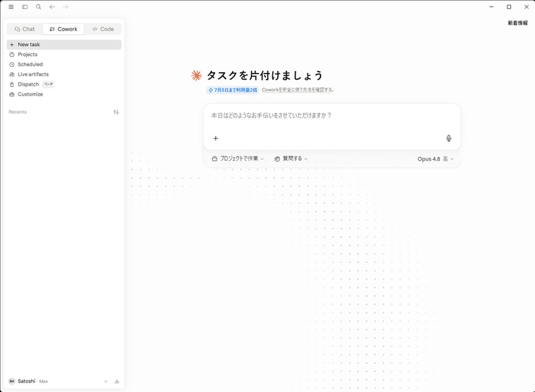535x392 pixels.
Task: Click the Recents heading text
Action: coord(18,112)
